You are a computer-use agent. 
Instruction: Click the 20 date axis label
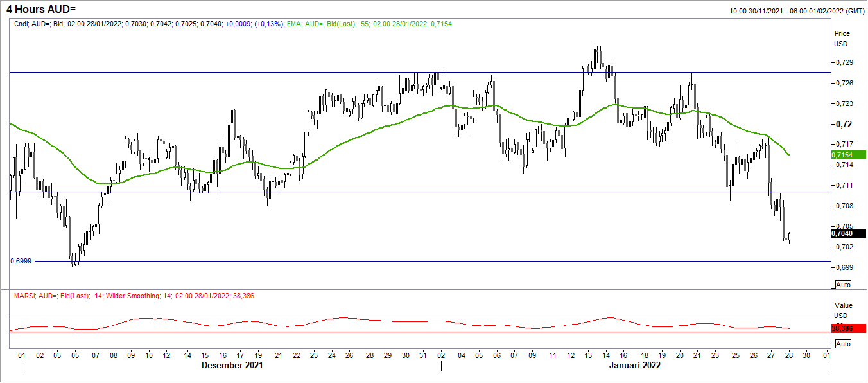pyautogui.click(x=681, y=355)
